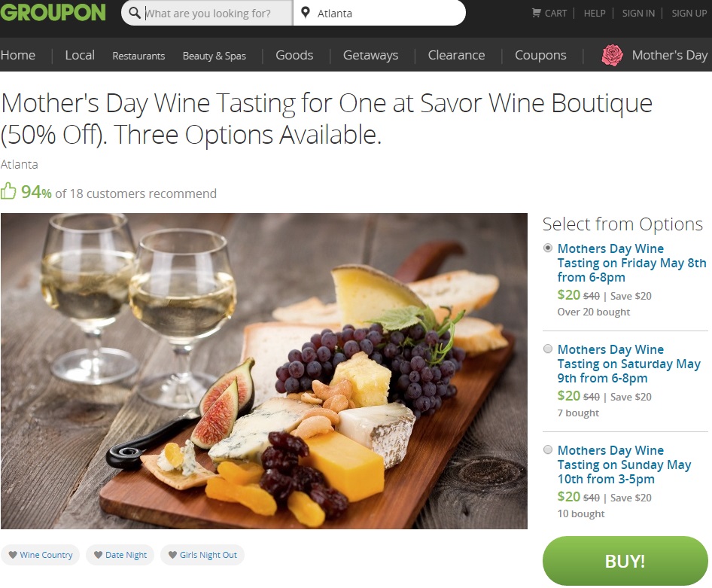Switch to the Getaways section
The width and height of the screenshot is (712, 588).
pos(370,55)
